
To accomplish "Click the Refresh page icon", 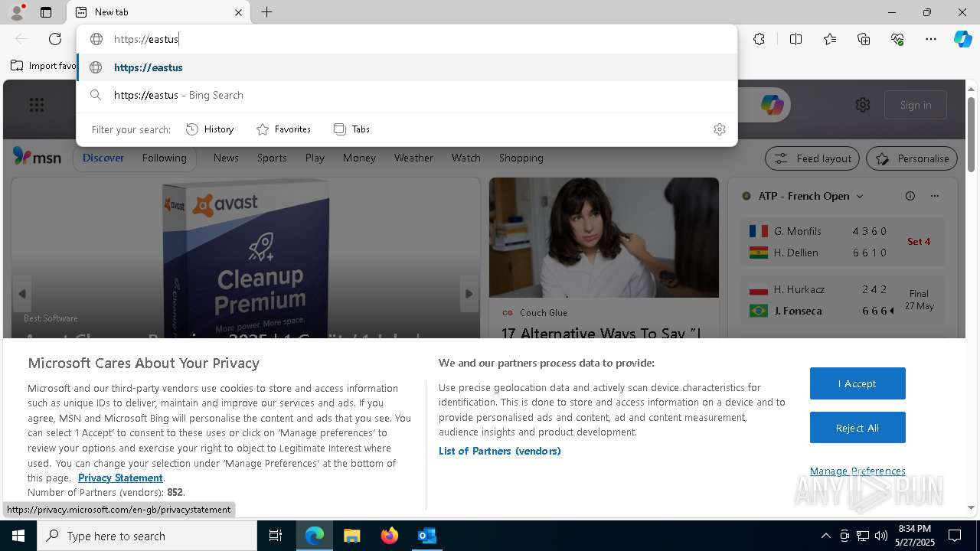I will [x=55, y=39].
